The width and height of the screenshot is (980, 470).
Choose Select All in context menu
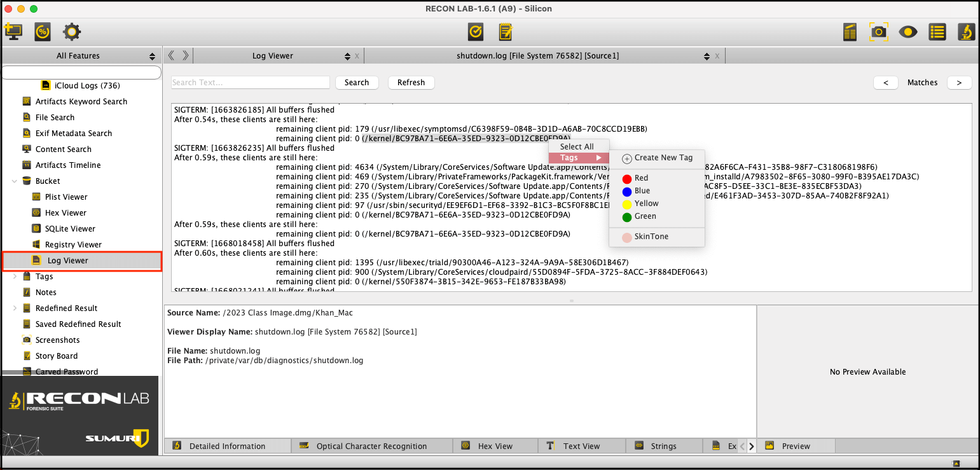pos(577,146)
